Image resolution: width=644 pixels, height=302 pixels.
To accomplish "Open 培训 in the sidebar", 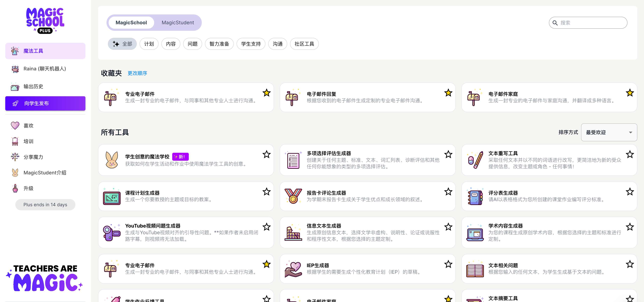I will pos(45,141).
